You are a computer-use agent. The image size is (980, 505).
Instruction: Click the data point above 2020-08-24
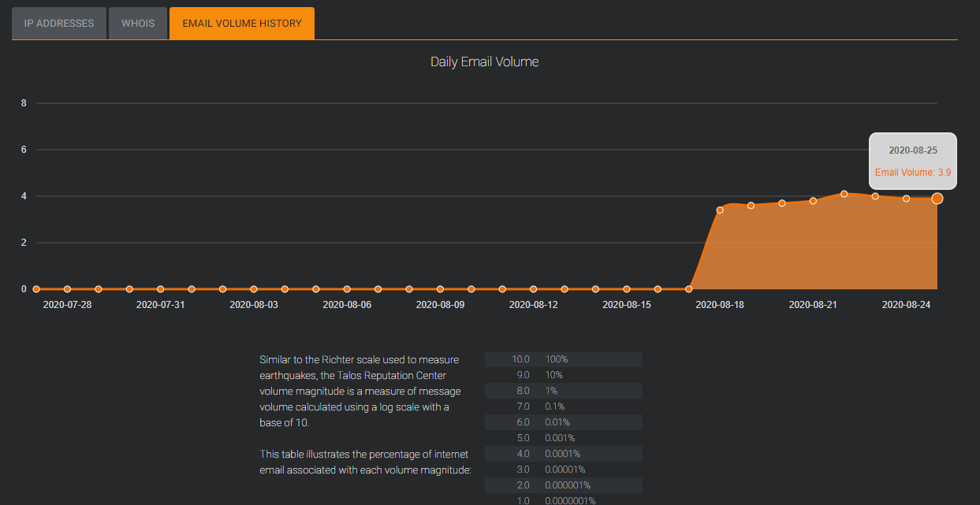907,199
